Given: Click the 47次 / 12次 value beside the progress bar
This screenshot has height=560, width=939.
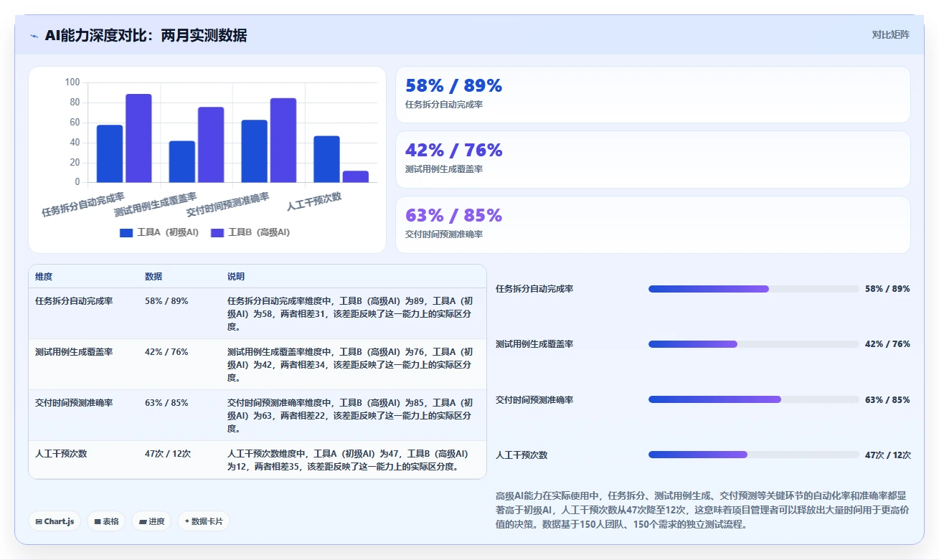Looking at the screenshot, I should coord(888,455).
